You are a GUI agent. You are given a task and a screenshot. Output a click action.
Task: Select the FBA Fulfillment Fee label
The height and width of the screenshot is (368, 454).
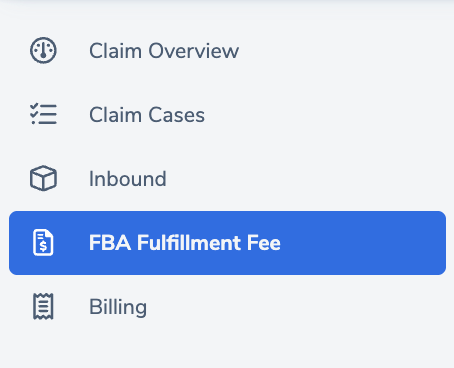[185, 243]
